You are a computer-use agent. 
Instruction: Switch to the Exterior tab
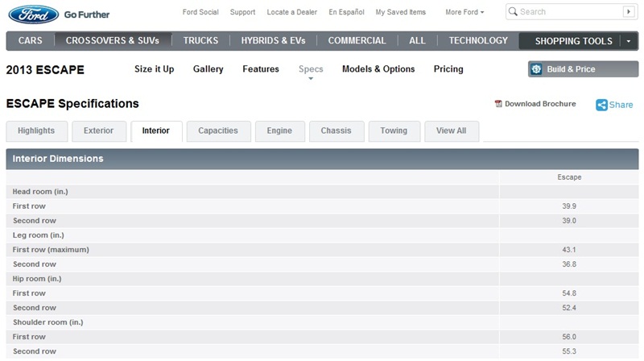tap(98, 131)
